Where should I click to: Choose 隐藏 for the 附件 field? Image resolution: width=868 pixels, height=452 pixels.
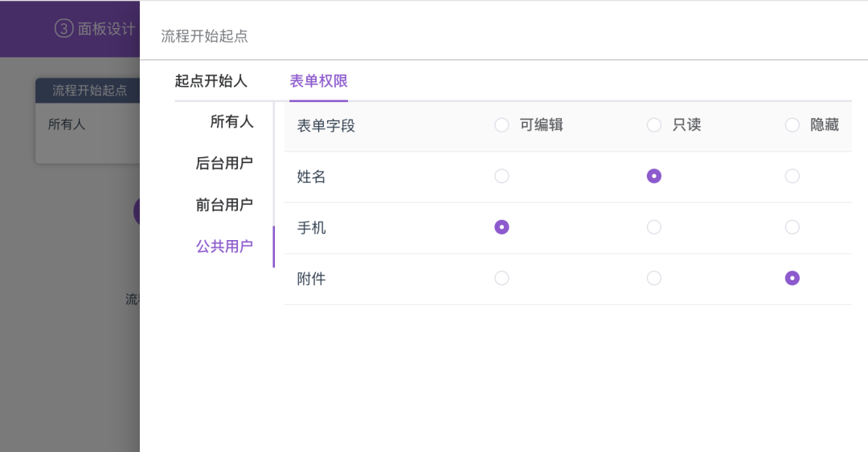[x=792, y=279]
